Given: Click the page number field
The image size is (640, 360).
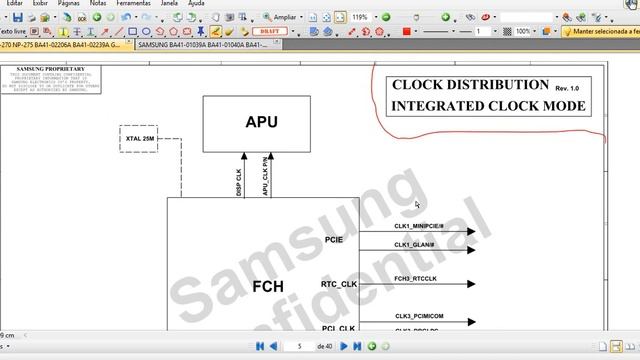Looking at the screenshot, I should (299, 346).
